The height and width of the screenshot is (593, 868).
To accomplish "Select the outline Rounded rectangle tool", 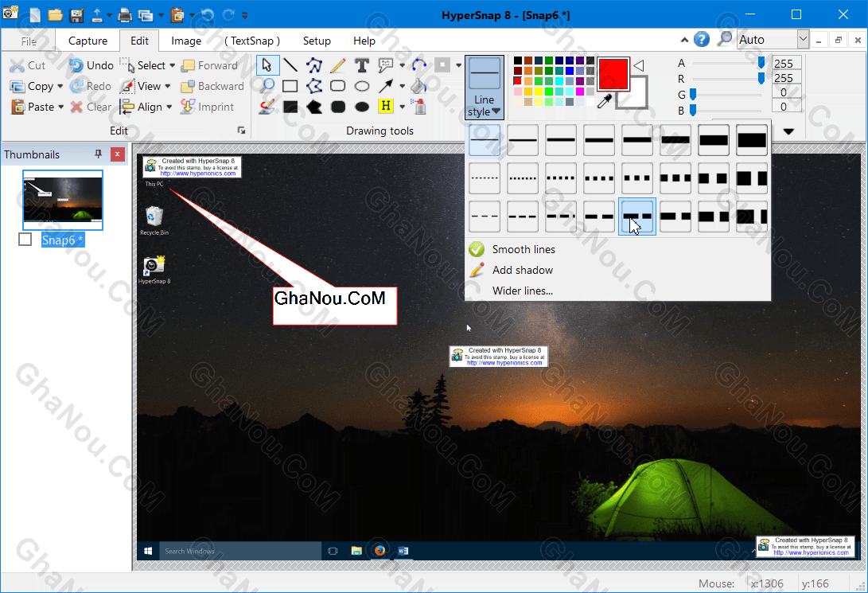I will point(337,86).
